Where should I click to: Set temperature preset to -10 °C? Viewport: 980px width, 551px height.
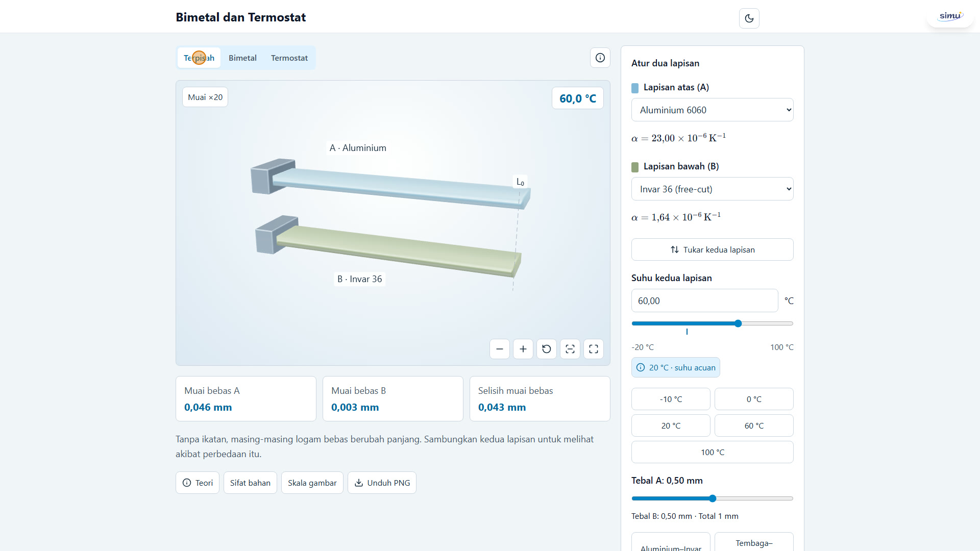tap(671, 399)
